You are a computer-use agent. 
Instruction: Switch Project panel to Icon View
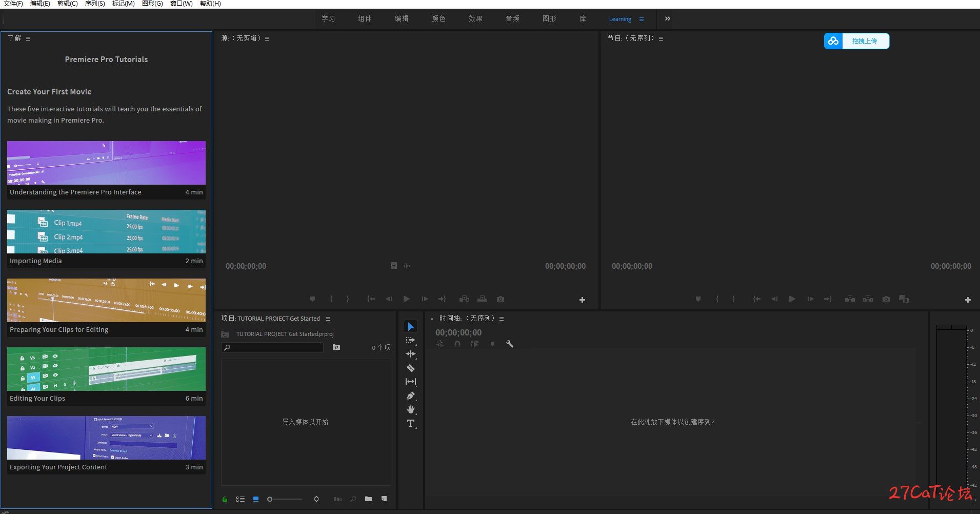pyautogui.click(x=256, y=499)
